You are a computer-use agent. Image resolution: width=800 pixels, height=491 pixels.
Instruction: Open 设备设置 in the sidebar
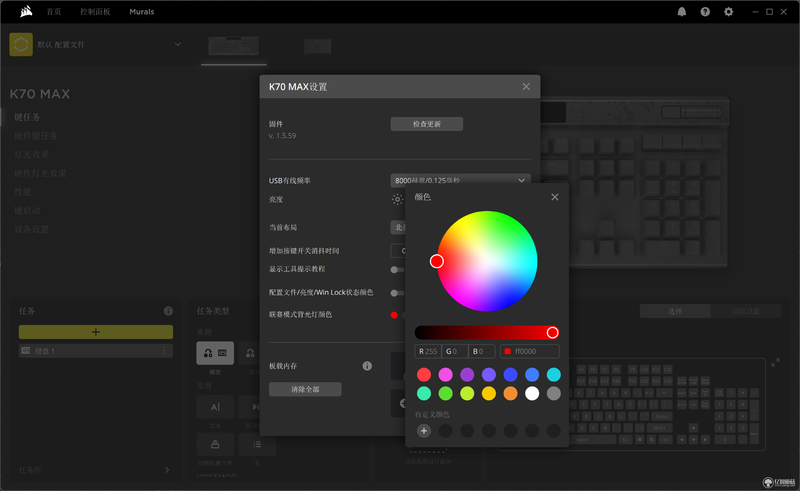click(32, 230)
